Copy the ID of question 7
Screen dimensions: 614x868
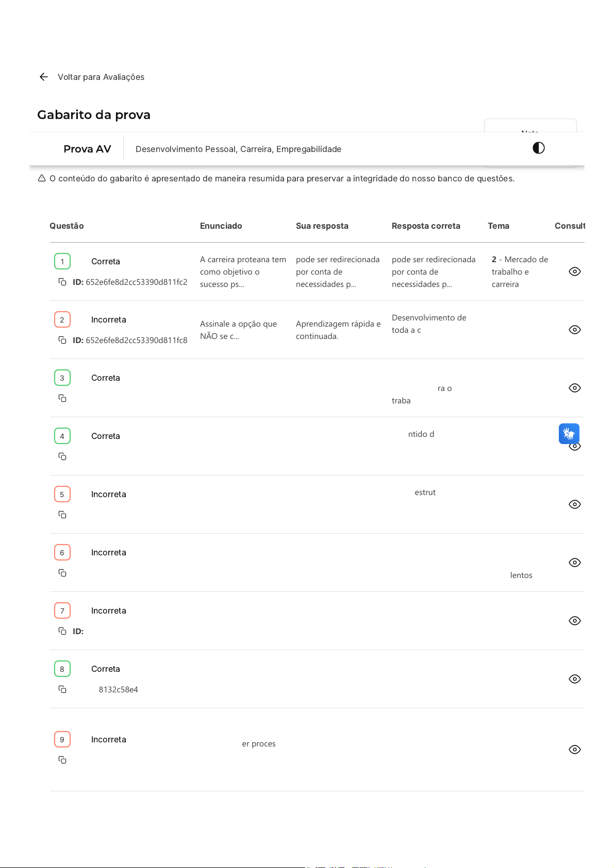(62, 631)
